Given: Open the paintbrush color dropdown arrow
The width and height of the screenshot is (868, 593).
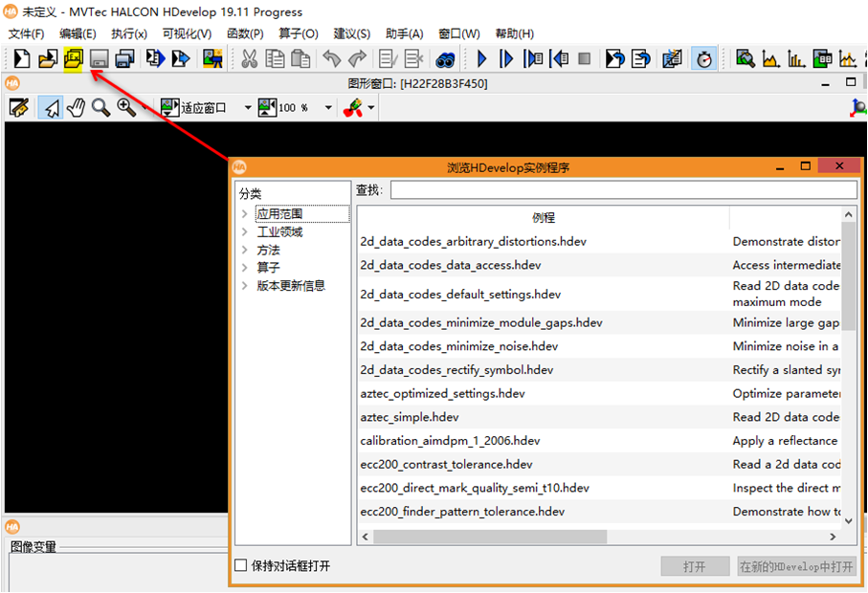Looking at the screenshot, I should pyautogui.click(x=371, y=108).
